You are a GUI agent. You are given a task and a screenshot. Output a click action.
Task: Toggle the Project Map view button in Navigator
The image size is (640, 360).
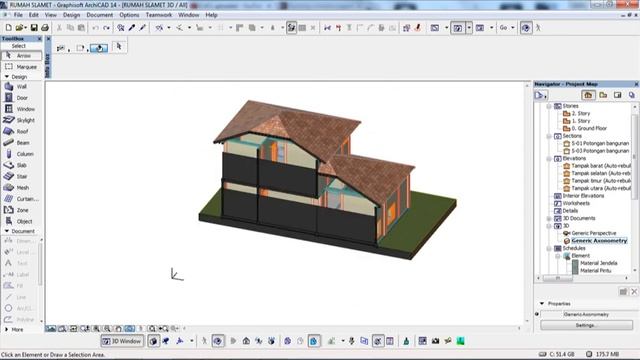click(x=588, y=95)
